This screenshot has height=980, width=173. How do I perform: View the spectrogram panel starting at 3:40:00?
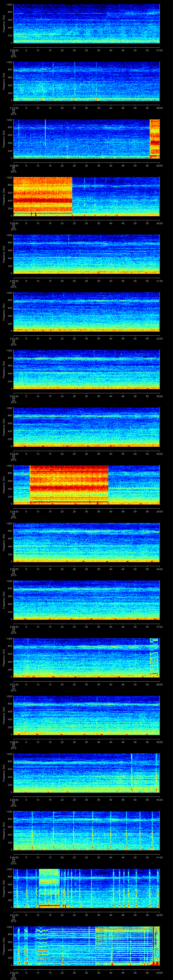(x=86, y=831)
